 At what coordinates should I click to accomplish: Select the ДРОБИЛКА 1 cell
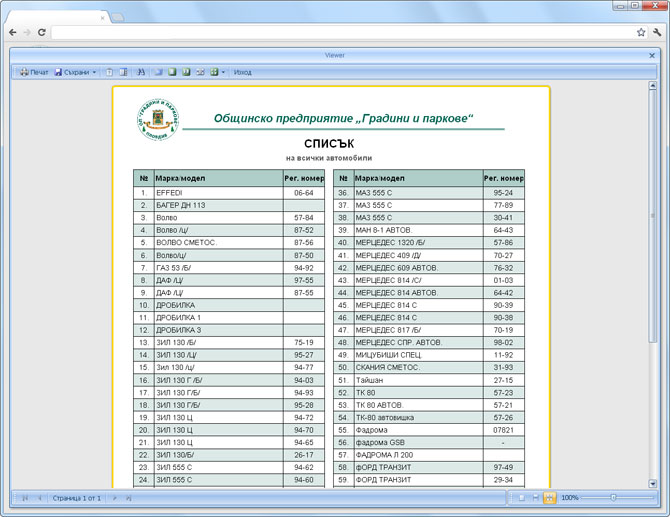[219, 317]
